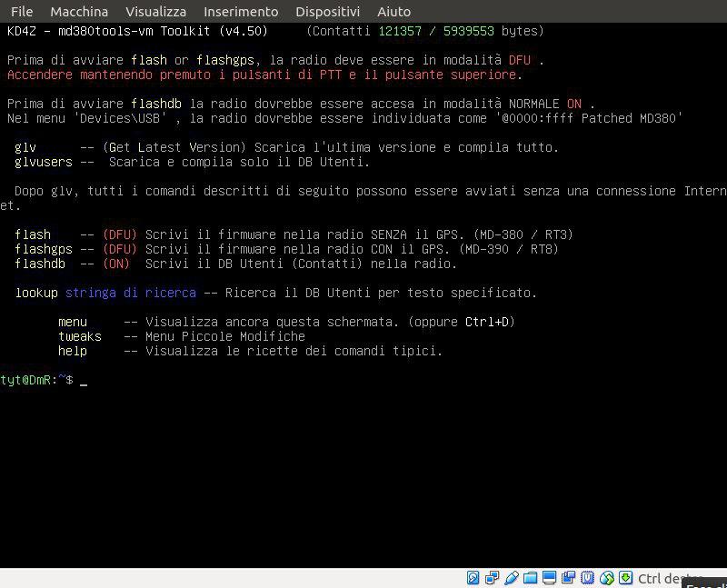
Task: Click the 'menu' command entry
Action: (x=73, y=322)
